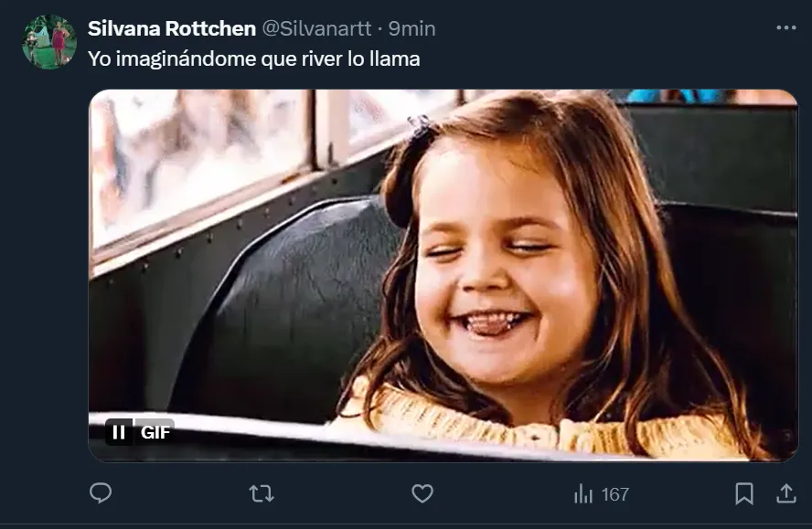Pause the playing GIF
Viewport: 812px width, 529px height.
(x=119, y=432)
